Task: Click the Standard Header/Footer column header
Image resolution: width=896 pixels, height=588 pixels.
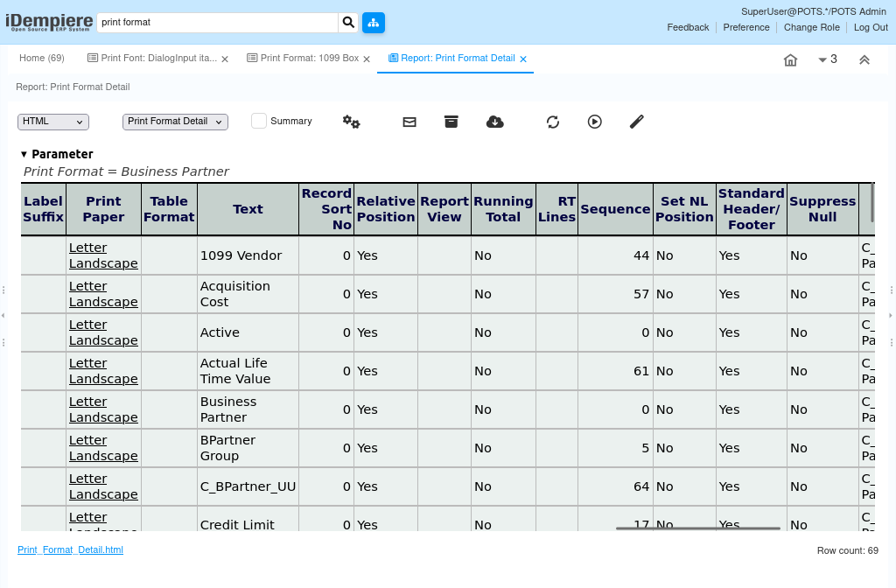Action: click(752, 209)
